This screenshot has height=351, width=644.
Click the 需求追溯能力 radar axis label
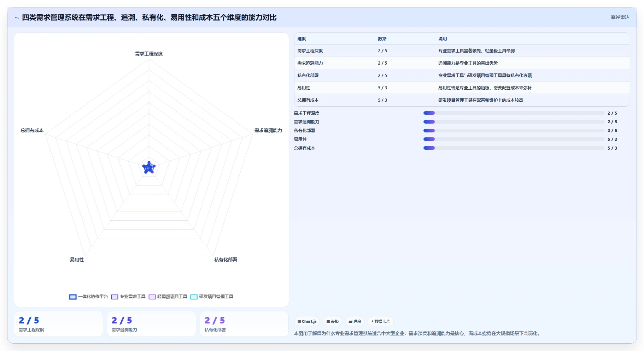[268, 130]
